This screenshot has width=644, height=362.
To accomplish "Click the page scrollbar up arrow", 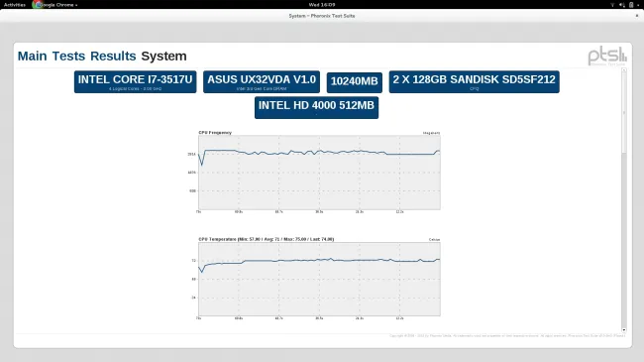I will [x=624, y=70].
